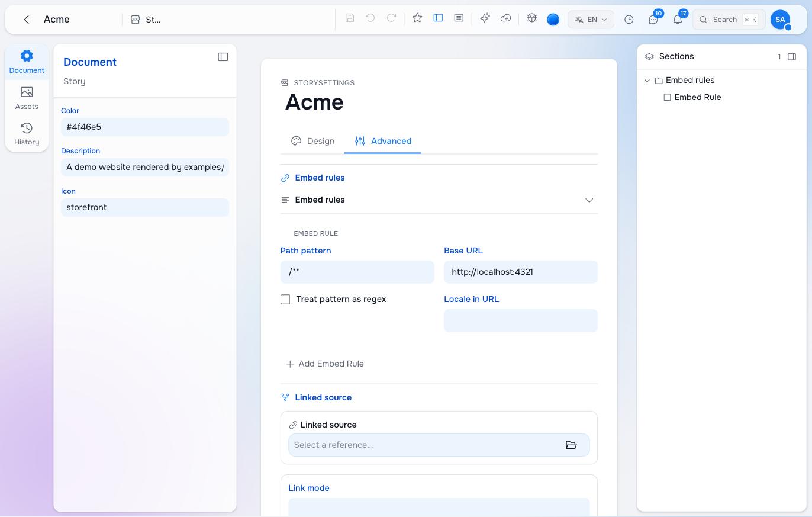
Task: Click the redo arrow icon
Action: coord(391,18)
